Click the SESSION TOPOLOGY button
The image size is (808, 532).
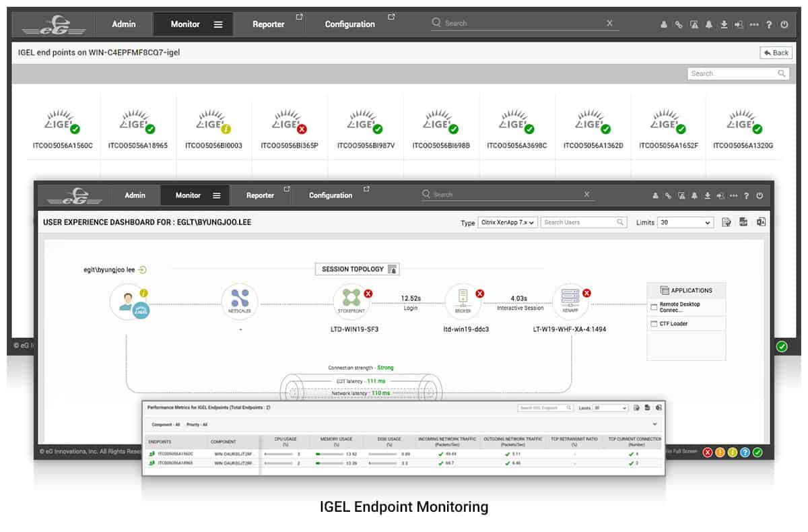click(358, 269)
